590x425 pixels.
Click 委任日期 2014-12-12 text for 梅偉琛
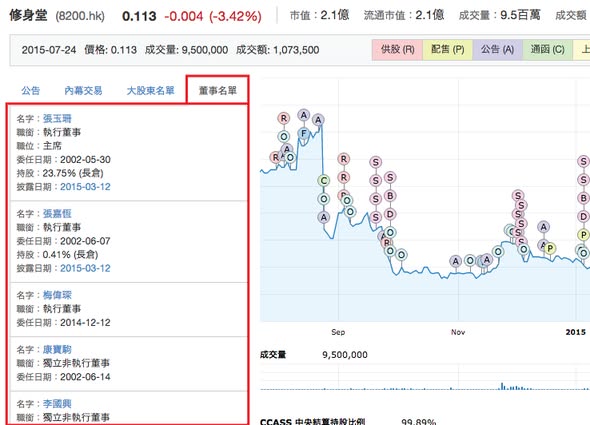(x=64, y=323)
